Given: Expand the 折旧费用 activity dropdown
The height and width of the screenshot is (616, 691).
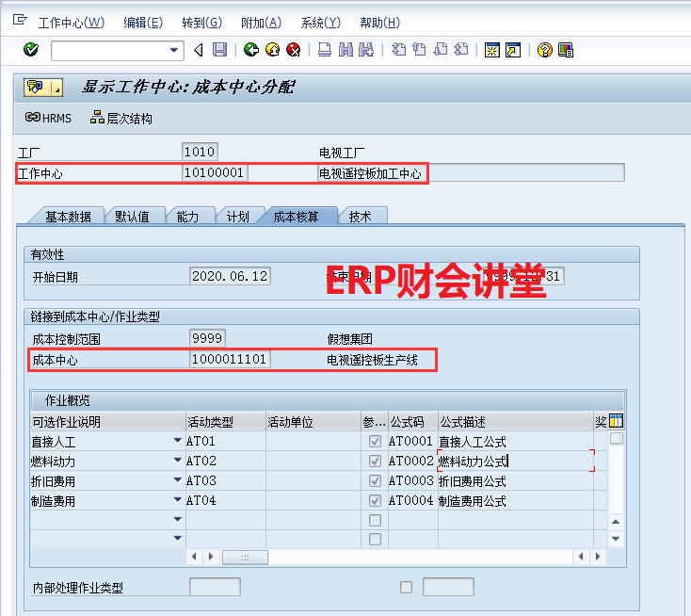Looking at the screenshot, I should pos(177,480).
